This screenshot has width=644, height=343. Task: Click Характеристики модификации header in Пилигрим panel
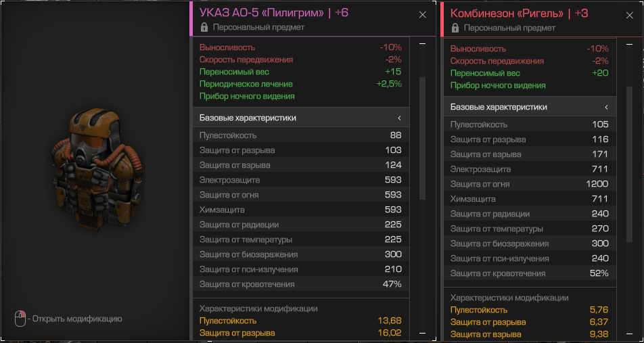click(258, 308)
